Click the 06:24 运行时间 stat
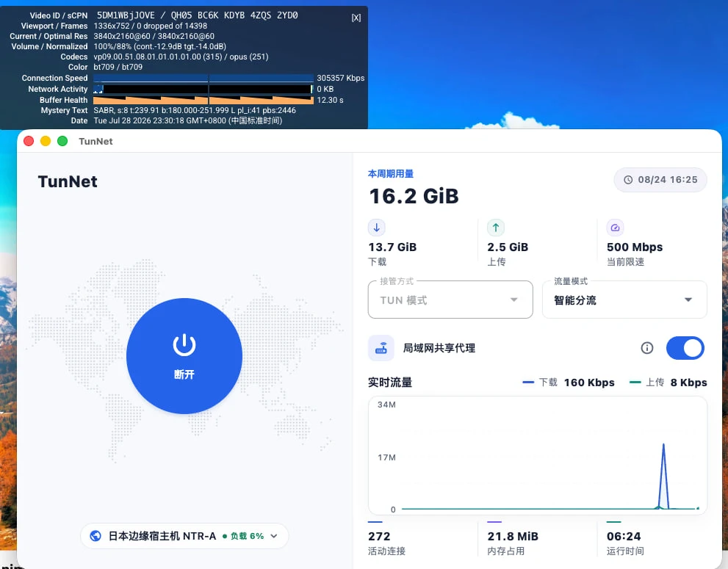The height and width of the screenshot is (569, 728). pos(625,542)
